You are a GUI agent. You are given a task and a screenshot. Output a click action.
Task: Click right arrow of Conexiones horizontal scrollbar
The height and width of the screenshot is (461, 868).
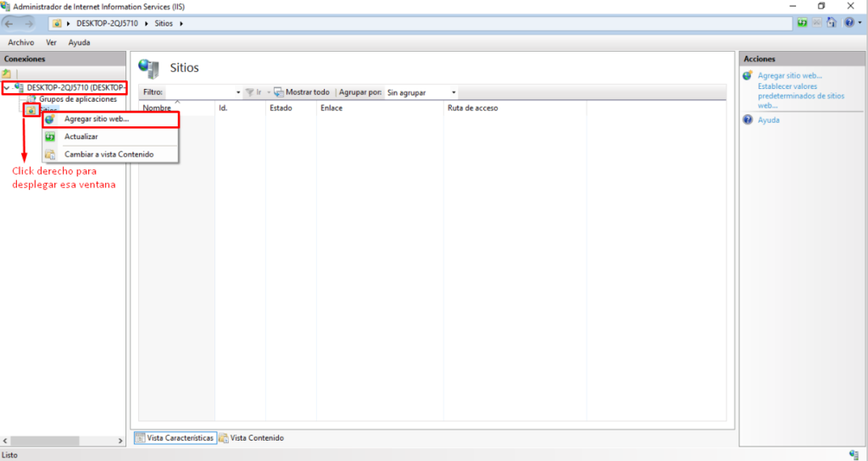tap(120, 441)
